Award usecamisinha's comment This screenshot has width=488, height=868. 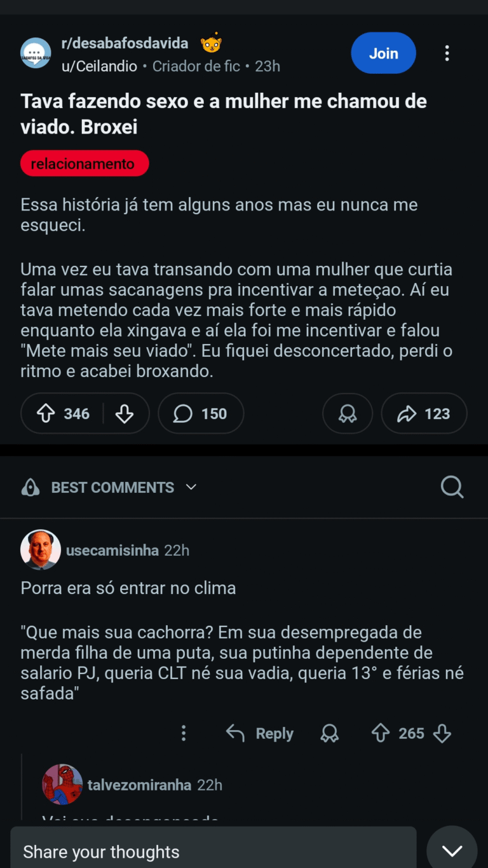tap(330, 734)
